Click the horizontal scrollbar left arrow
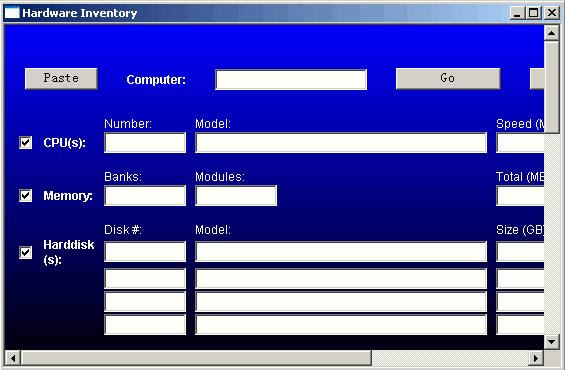This screenshot has width=565, height=370. pos(13,358)
